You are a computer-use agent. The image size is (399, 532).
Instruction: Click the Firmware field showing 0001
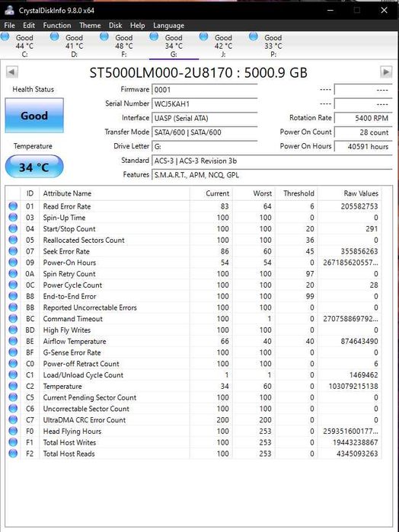coord(204,90)
